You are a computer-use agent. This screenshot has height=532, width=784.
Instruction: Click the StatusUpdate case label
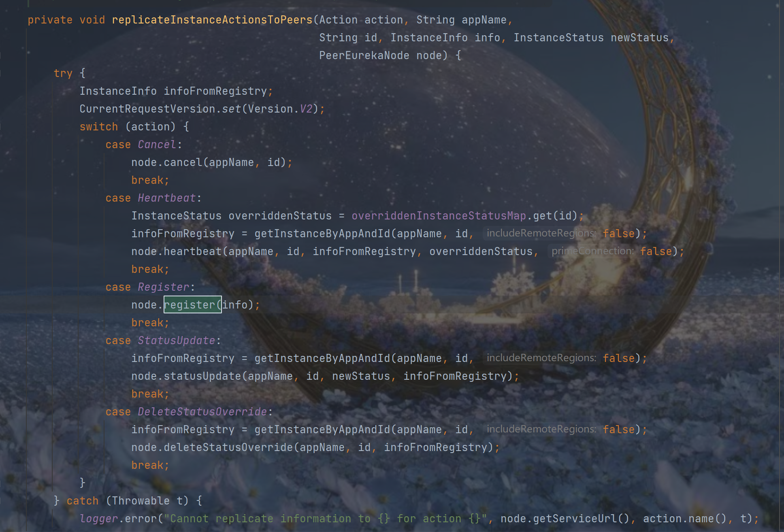176,340
